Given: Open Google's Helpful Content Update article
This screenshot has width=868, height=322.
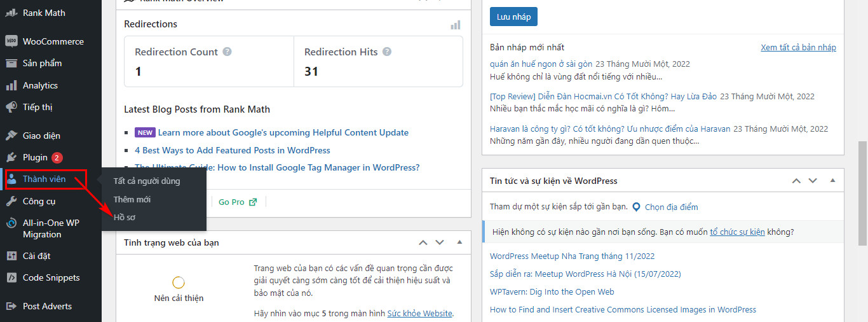Looking at the screenshot, I should (283, 132).
